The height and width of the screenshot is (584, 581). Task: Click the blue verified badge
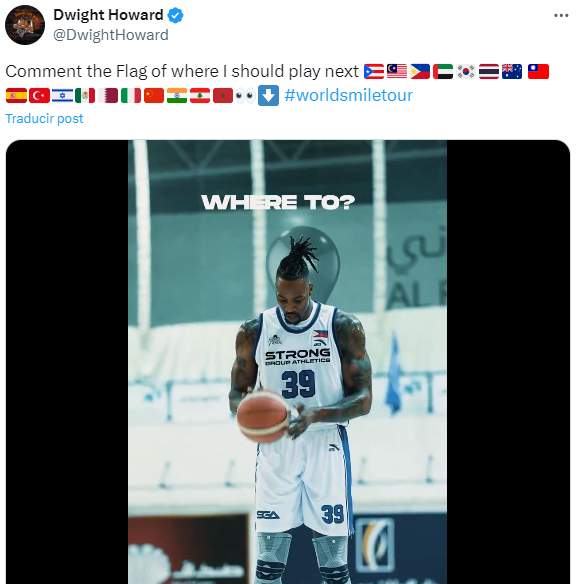click(175, 15)
